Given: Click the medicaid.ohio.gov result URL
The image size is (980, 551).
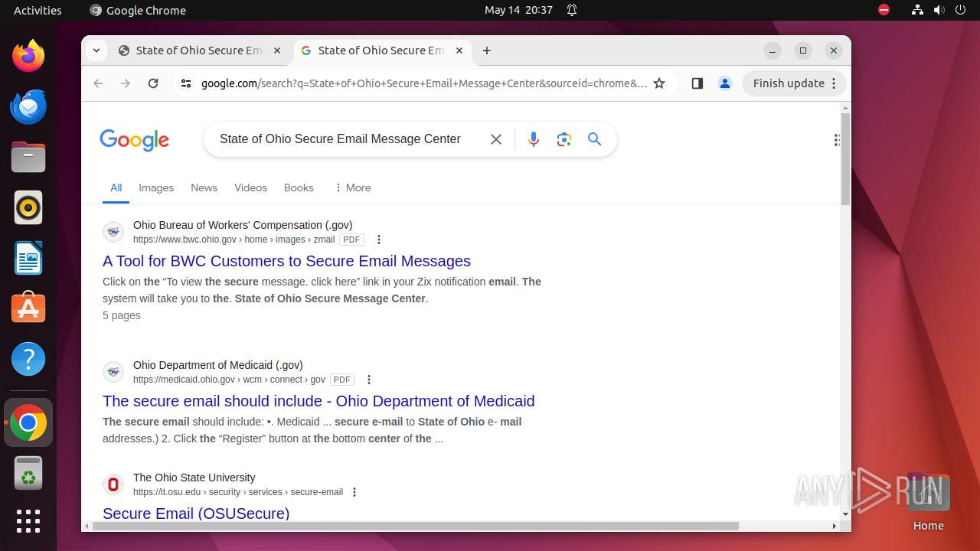Looking at the screenshot, I should click(x=229, y=380).
